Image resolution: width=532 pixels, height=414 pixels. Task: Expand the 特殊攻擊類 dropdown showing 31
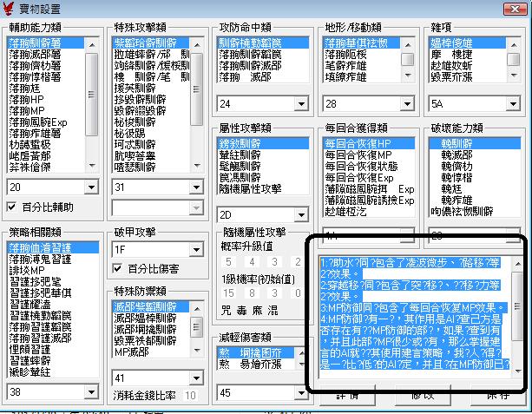click(196, 187)
